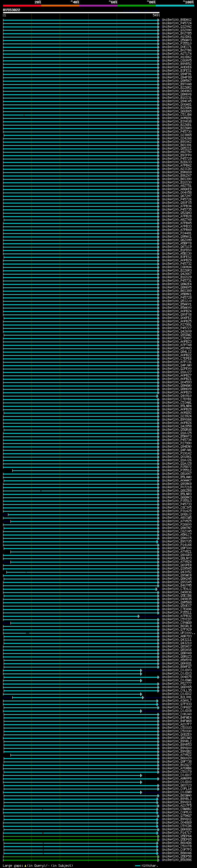Select the UniRef100_P45731 label
This screenshot has width=197, height=868.
(177, 281)
